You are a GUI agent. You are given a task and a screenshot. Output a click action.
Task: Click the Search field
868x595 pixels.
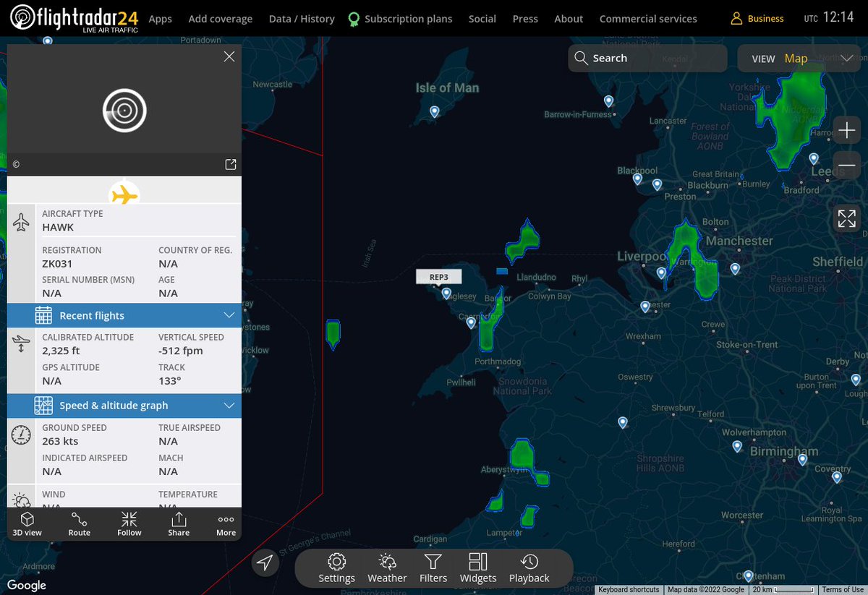click(647, 58)
